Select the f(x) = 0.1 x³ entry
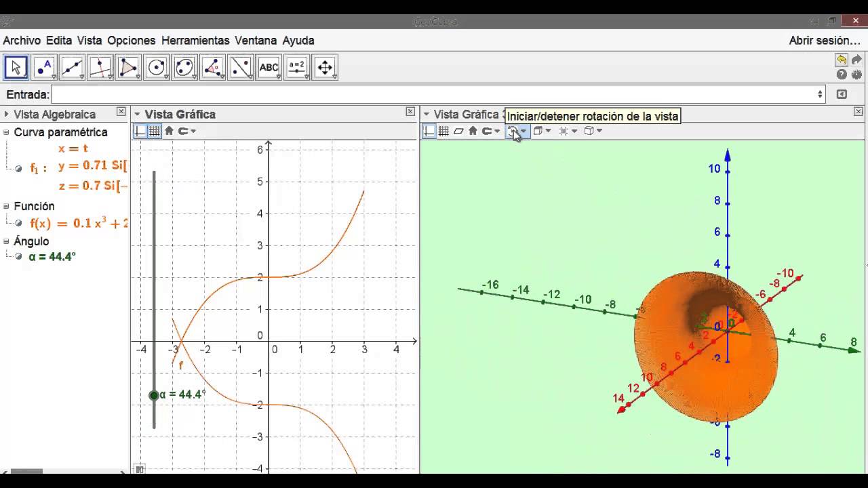 pyautogui.click(x=79, y=223)
